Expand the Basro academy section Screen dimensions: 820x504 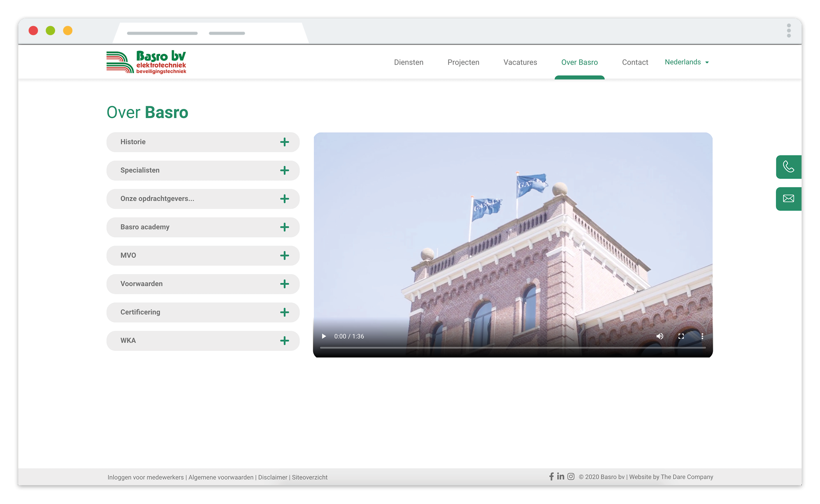coord(203,227)
